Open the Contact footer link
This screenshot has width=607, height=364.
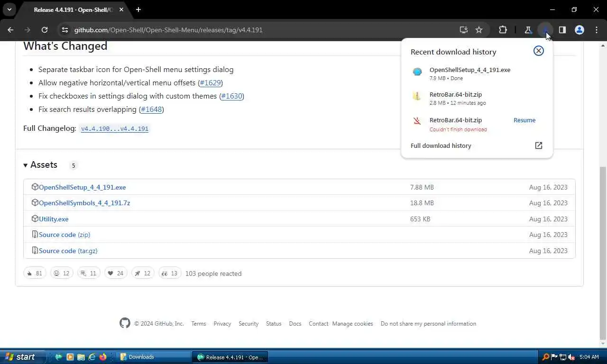[x=318, y=324]
